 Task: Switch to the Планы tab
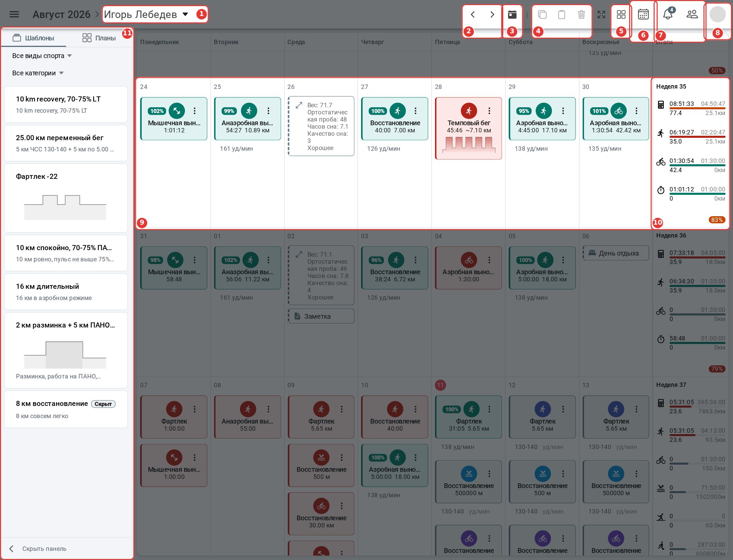tap(99, 38)
